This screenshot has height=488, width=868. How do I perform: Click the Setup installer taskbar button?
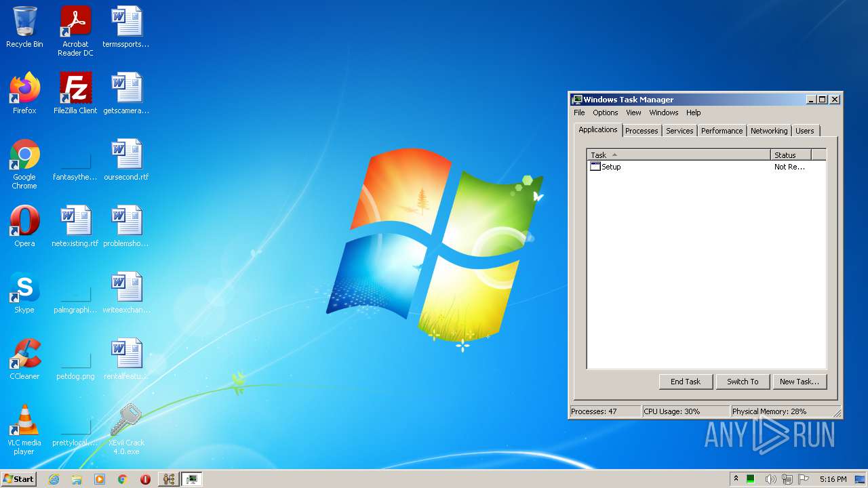168,479
